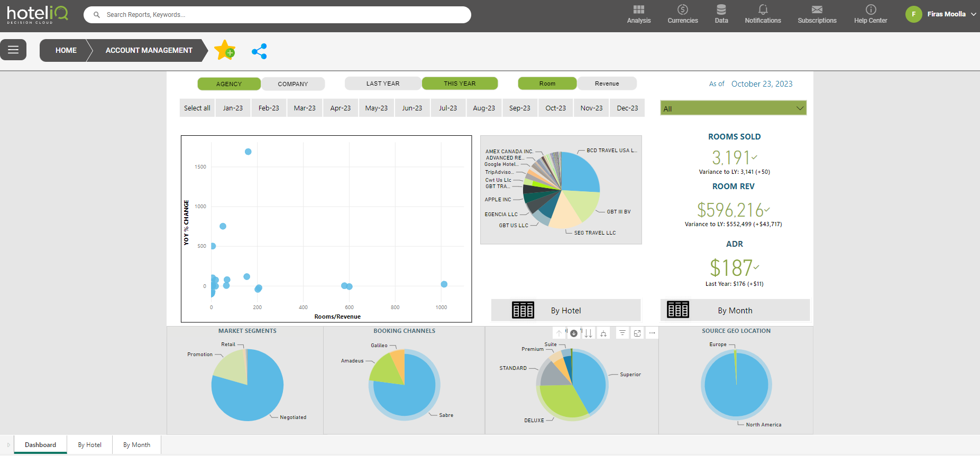Click the focus mode icon on chart
This screenshot has height=456, width=980.
(x=637, y=333)
